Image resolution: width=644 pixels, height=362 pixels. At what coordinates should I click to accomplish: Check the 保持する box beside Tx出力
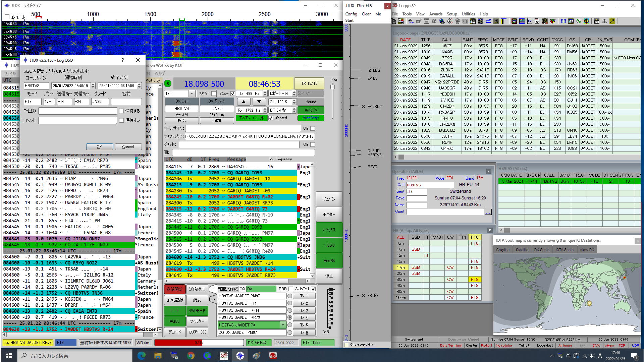tap(121, 111)
